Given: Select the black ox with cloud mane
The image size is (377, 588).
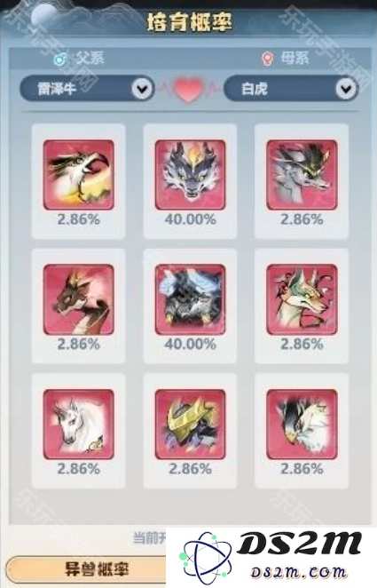Looking at the screenshot, I should pos(190,299).
